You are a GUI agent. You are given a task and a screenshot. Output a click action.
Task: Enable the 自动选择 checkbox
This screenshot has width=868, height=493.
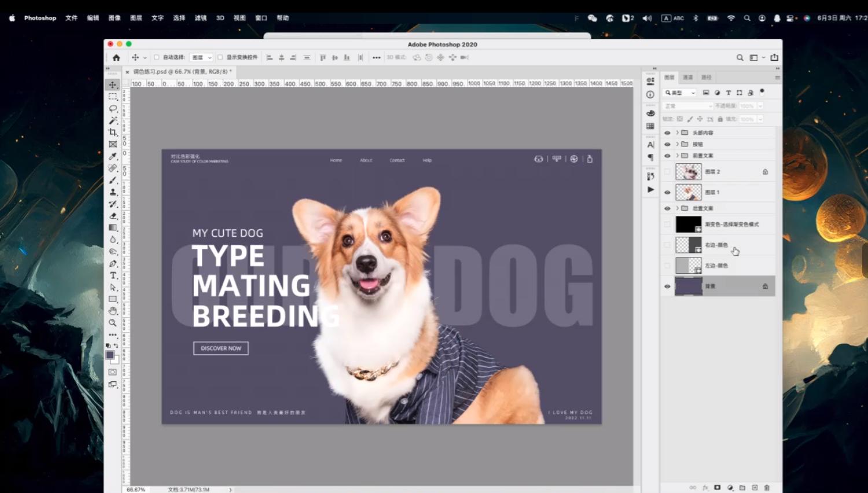click(156, 57)
